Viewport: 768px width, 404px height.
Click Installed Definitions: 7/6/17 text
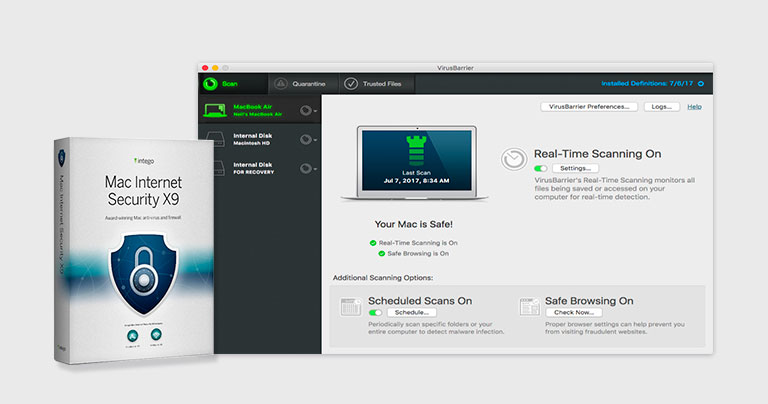[x=647, y=84]
